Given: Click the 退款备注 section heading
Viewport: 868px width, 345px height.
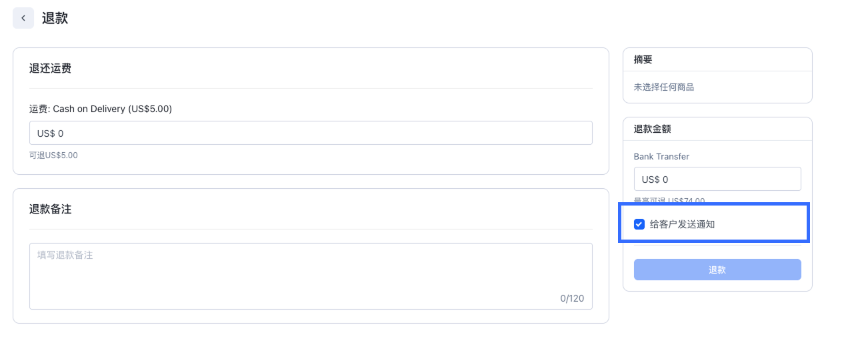Looking at the screenshot, I should click(50, 209).
